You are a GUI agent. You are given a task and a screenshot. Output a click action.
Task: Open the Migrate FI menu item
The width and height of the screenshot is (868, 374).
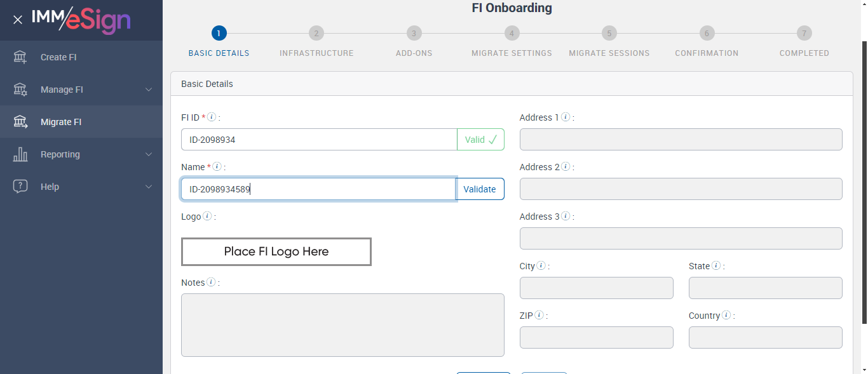pos(61,122)
